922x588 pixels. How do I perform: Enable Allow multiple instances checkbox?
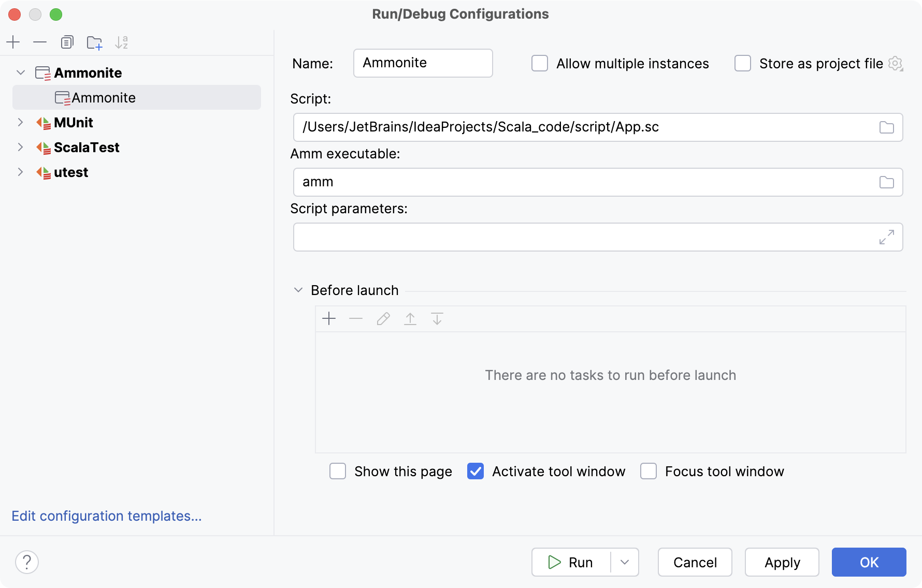click(540, 63)
